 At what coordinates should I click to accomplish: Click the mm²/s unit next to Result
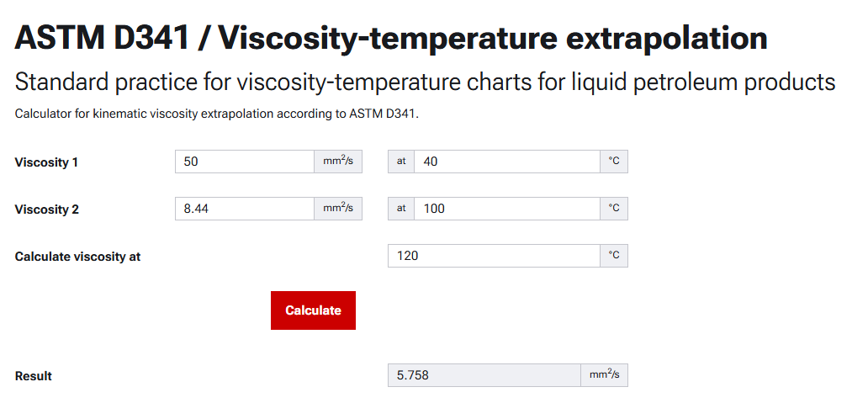[x=605, y=375]
